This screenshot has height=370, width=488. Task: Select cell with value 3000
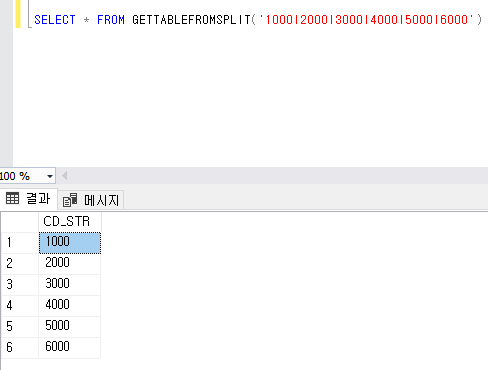point(69,285)
